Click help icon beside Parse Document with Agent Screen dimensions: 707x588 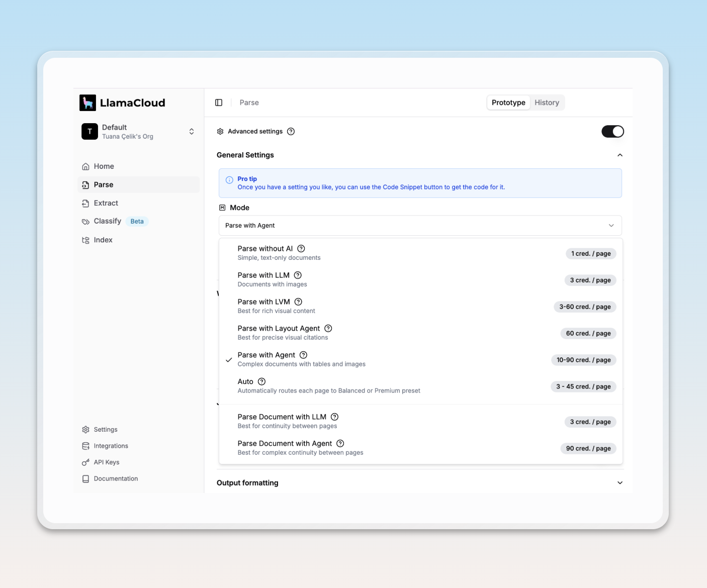(340, 444)
